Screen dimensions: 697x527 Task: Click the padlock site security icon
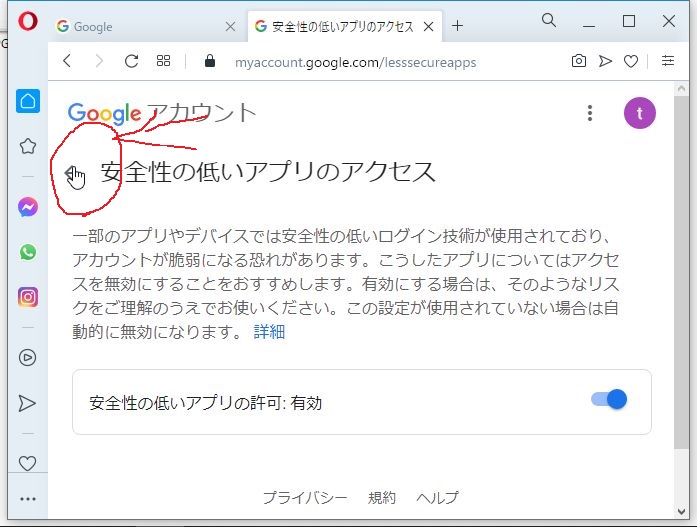(210, 61)
